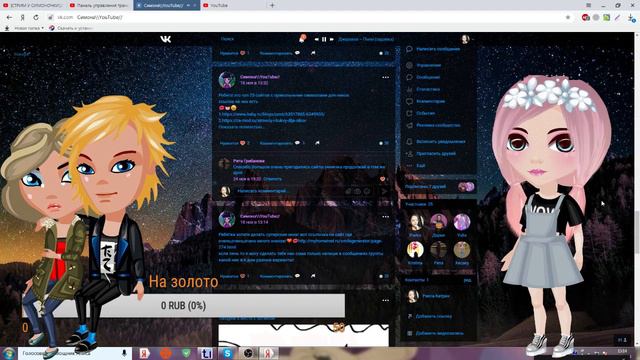The height and width of the screenshot is (360, 640).
Task: Click the 'ред.' edit link in Контакты
Action: [467, 280]
